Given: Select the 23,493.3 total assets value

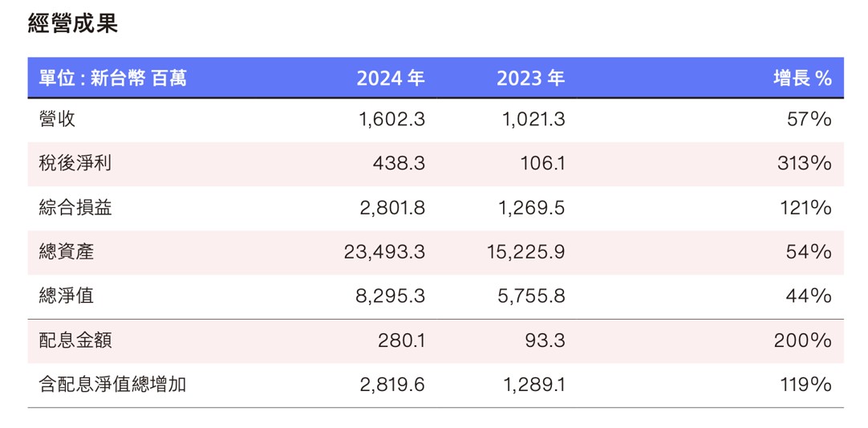Looking at the screenshot, I should tap(385, 252).
